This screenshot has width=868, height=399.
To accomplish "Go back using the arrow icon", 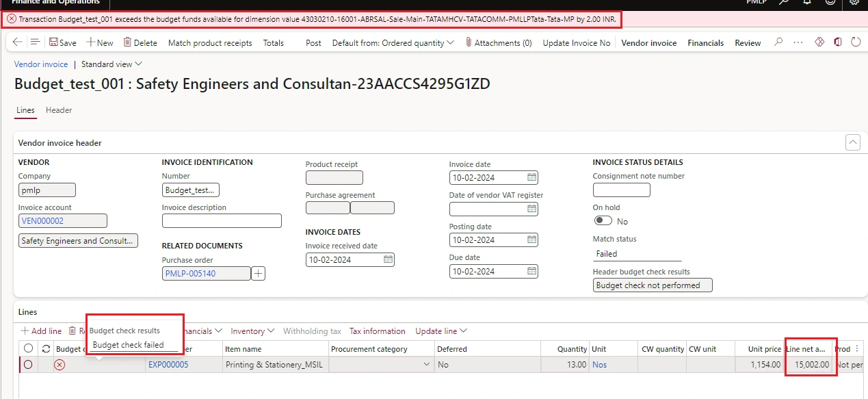I will point(17,42).
